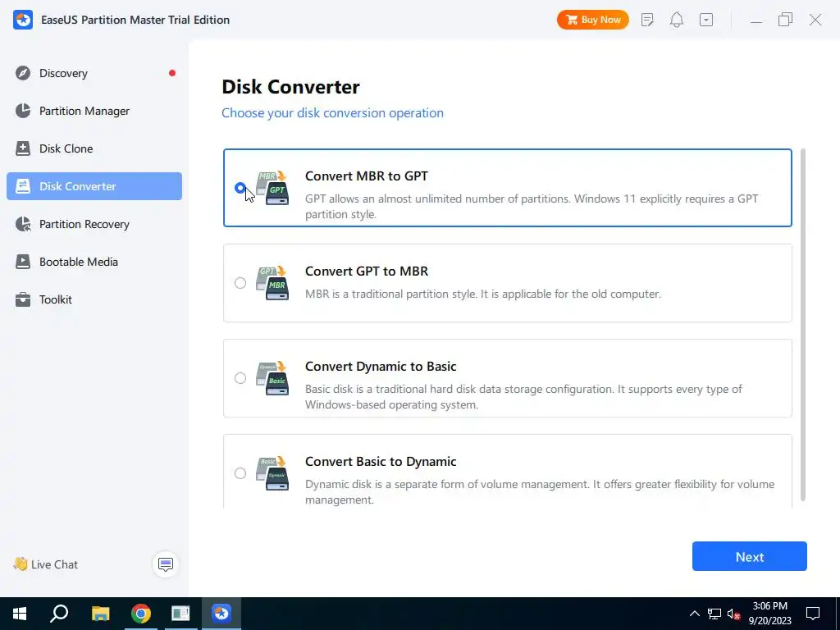Click the second taskbar app window icon
This screenshot has width=840, height=630.
pos(180,614)
